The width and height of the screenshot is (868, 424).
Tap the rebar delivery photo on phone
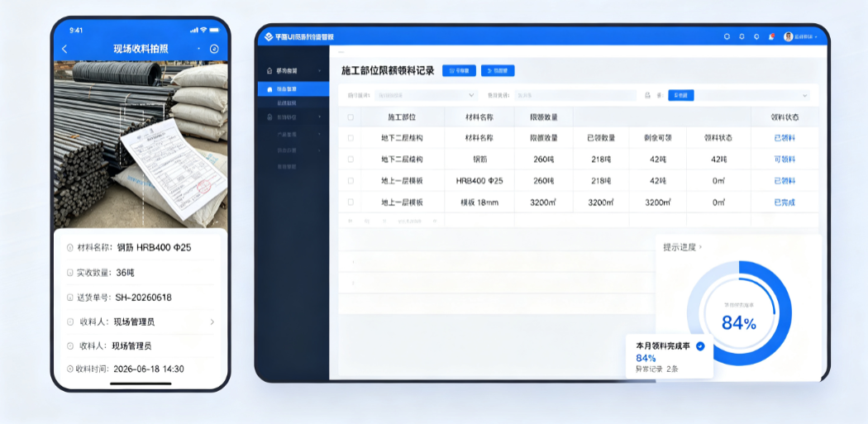(141, 145)
